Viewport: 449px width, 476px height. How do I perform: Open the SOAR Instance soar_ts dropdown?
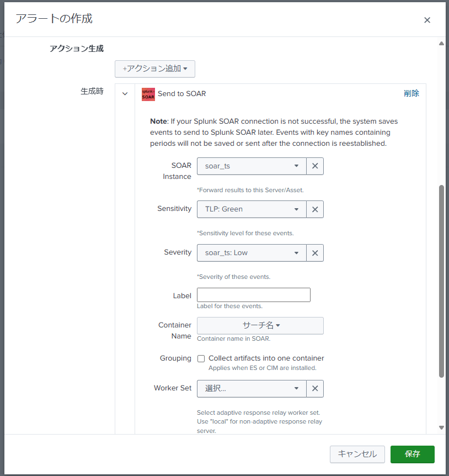click(252, 166)
